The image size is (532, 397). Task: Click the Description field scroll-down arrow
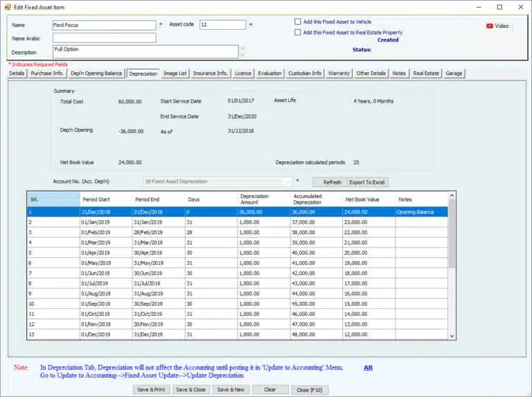coord(242,55)
